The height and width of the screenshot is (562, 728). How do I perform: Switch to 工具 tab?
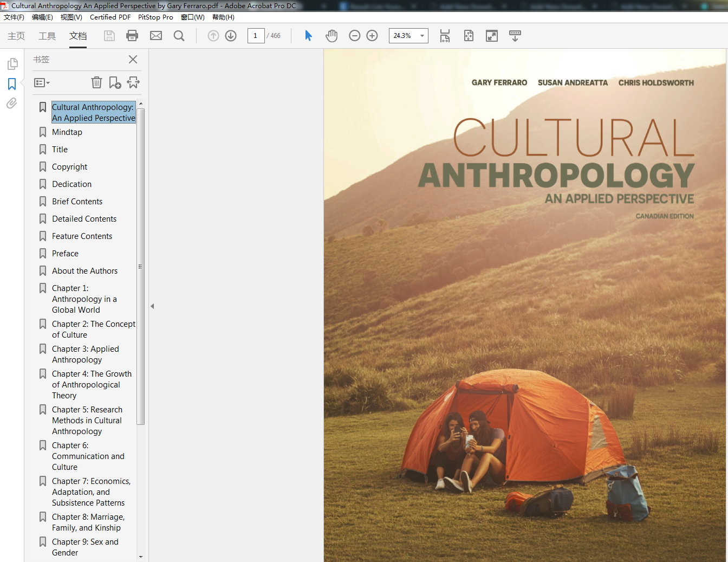pos(47,36)
